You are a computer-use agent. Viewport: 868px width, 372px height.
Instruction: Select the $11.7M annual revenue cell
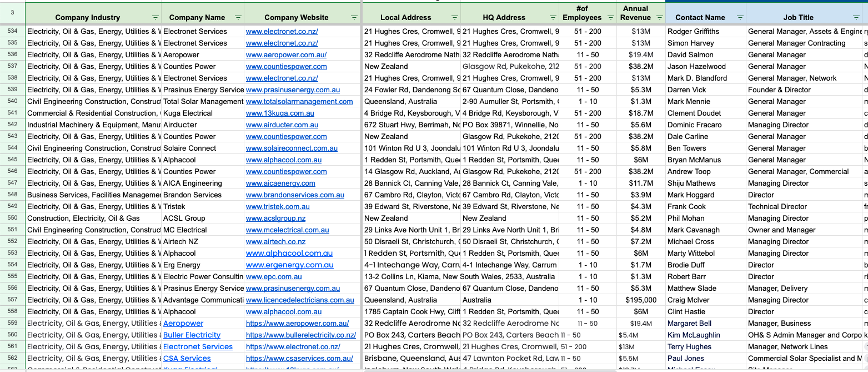coord(641,183)
